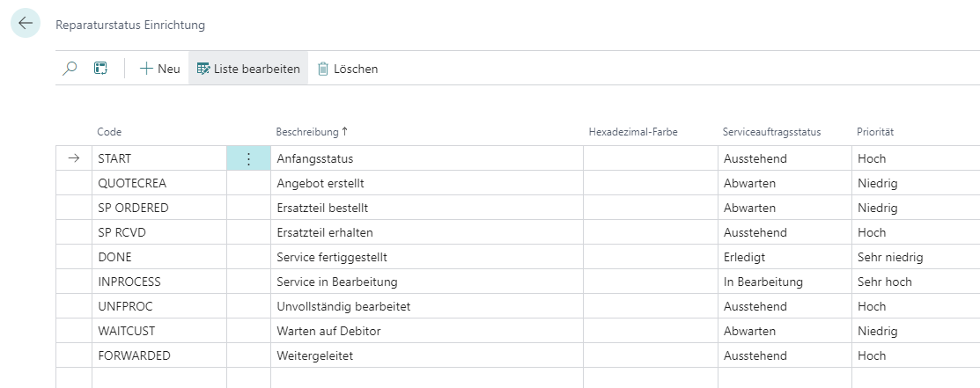The image size is (980, 388).
Task: Click the analysis view icon beside search
Action: coord(100,69)
